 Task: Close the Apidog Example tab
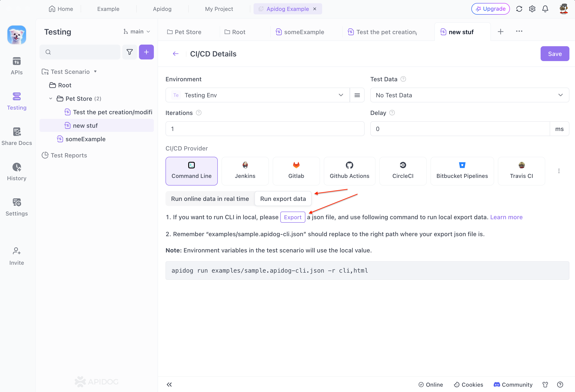(315, 9)
